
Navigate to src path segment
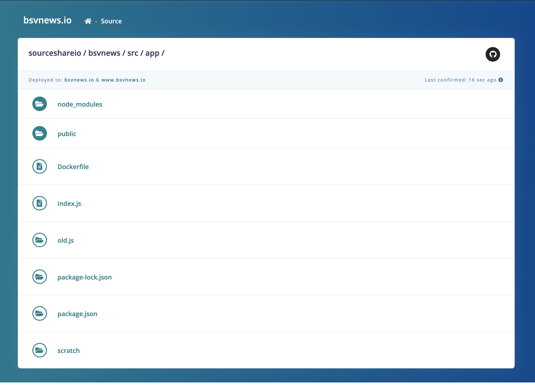point(133,53)
